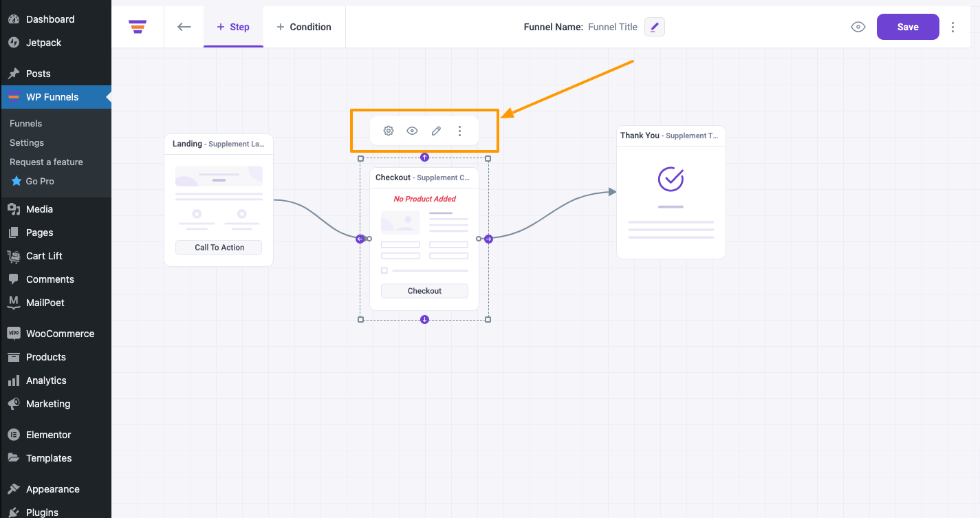980x518 pixels.
Task: Open Analytics menu item
Action: [x=56, y=380]
